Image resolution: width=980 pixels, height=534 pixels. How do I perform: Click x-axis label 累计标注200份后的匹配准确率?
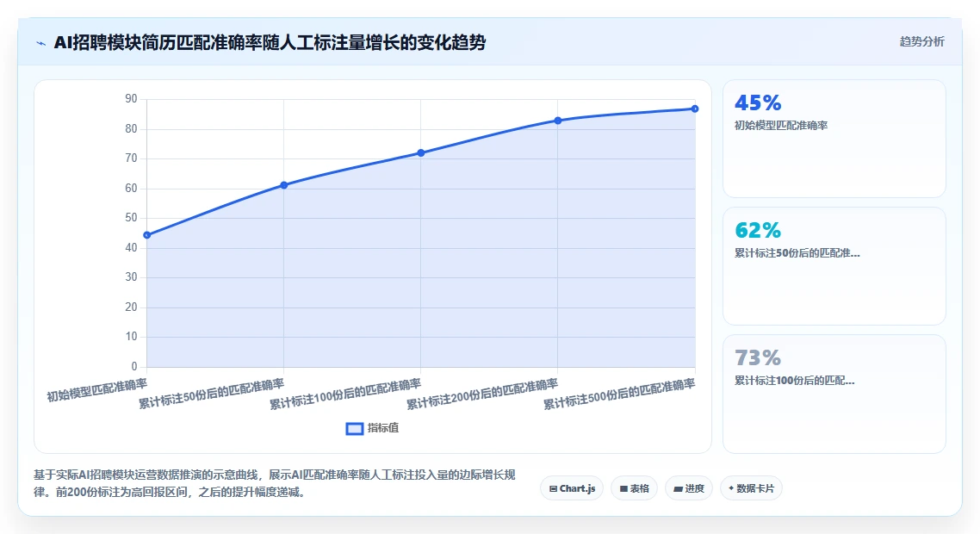click(482, 394)
